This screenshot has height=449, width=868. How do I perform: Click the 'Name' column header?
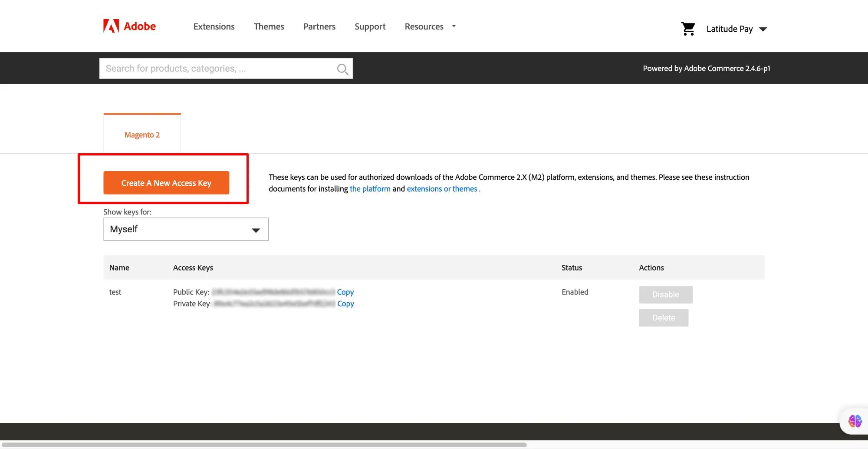pyautogui.click(x=119, y=268)
